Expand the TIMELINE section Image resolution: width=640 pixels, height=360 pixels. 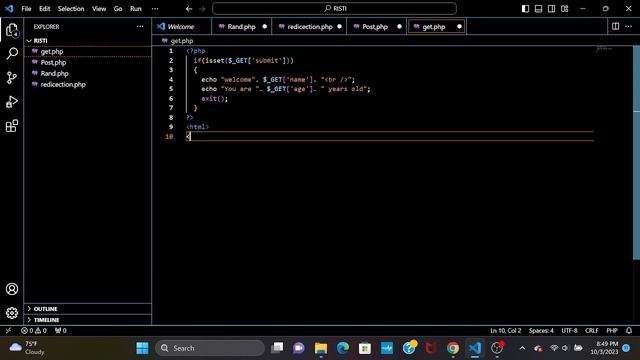pos(88,320)
